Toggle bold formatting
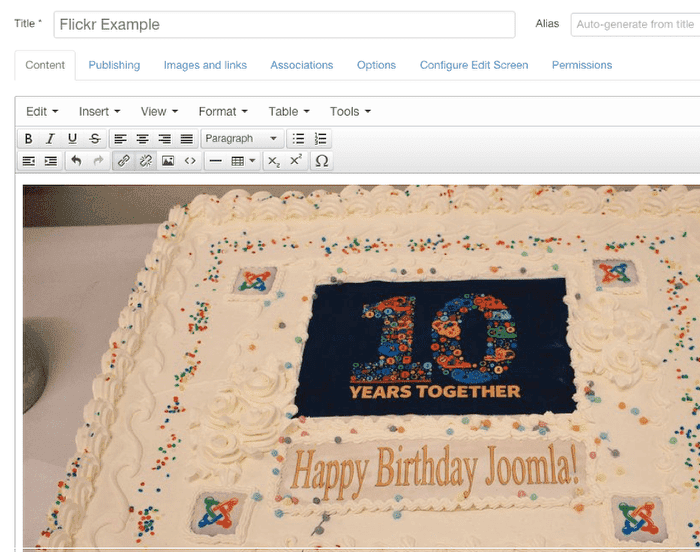The image size is (700, 552). coord(29,139)
